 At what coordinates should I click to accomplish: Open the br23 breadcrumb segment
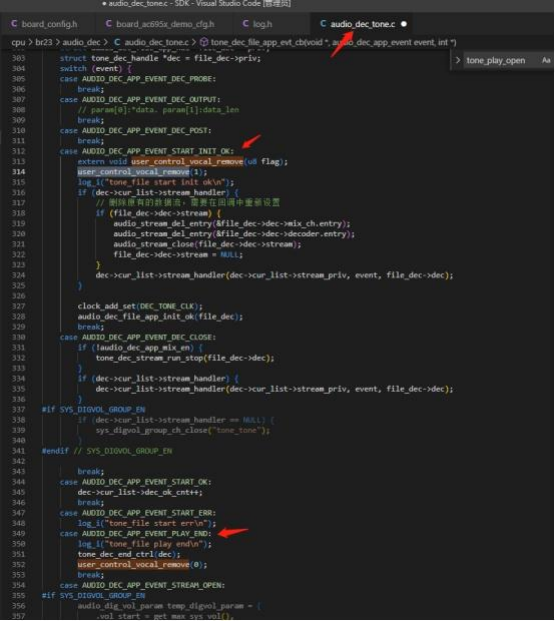[44, 42]
